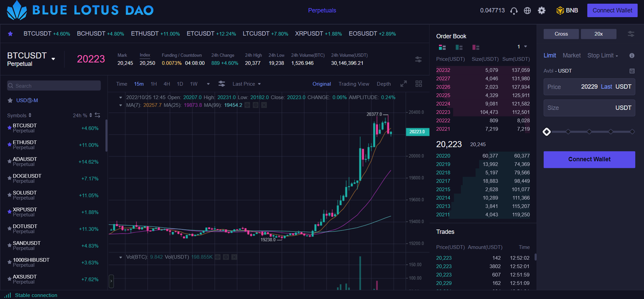Screen dimensions: 644x299
Task: Hide the MA indicator using eye icon
Action: 247,105
